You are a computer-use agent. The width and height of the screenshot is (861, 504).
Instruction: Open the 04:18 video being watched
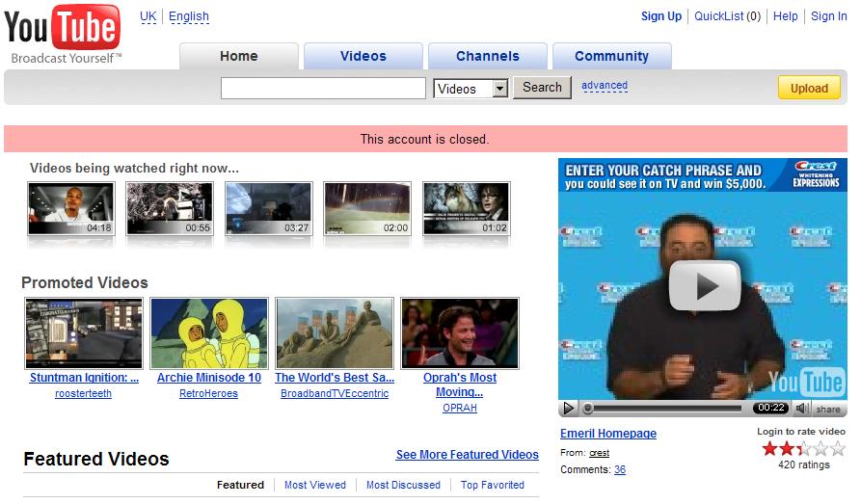[x=70, y=208]
